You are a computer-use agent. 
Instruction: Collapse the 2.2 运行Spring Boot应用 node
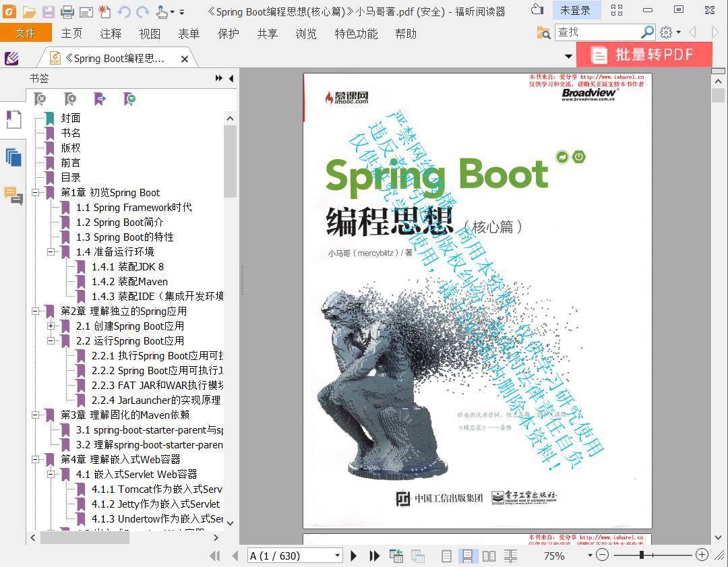tap(51, 341)
